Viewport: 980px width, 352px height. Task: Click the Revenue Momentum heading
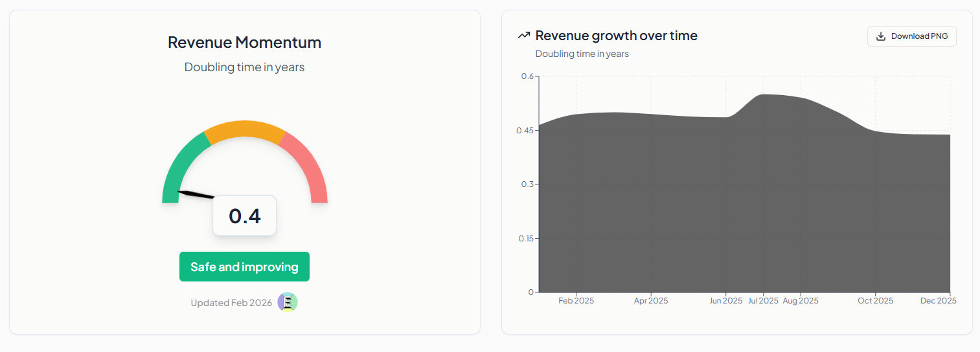click(244, 43)
